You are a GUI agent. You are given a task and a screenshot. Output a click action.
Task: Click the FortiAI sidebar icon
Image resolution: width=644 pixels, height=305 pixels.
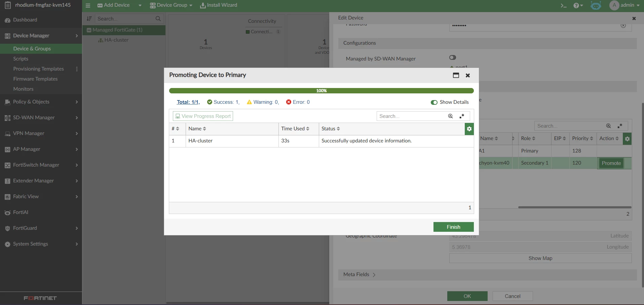pos(7,213)
